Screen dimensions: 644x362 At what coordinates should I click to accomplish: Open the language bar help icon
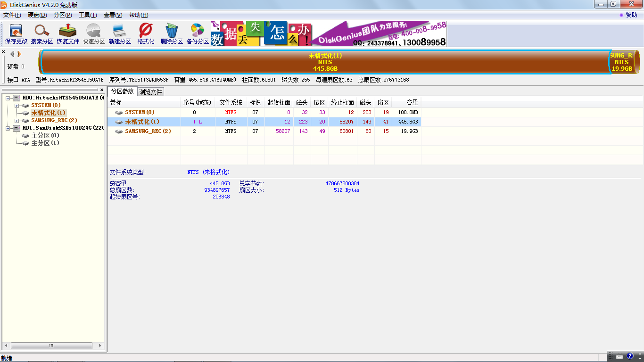point(630,356)
